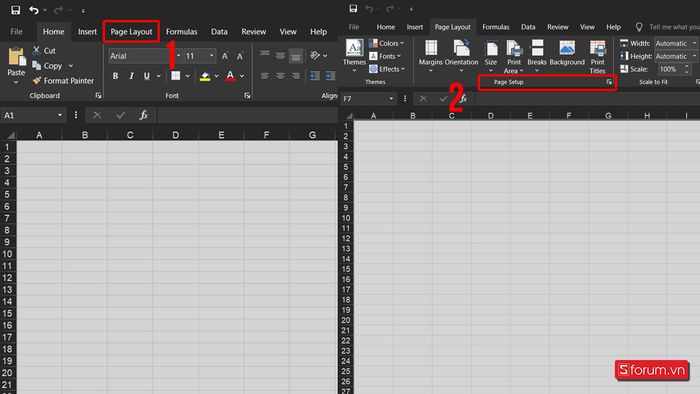The image size is (700, 394).
Task: Click the Borders icon
Action: (175, 76)
